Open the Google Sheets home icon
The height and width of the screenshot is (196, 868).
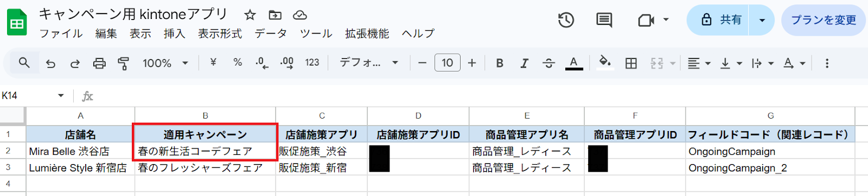pyautogui.click(x=17, y=23)
